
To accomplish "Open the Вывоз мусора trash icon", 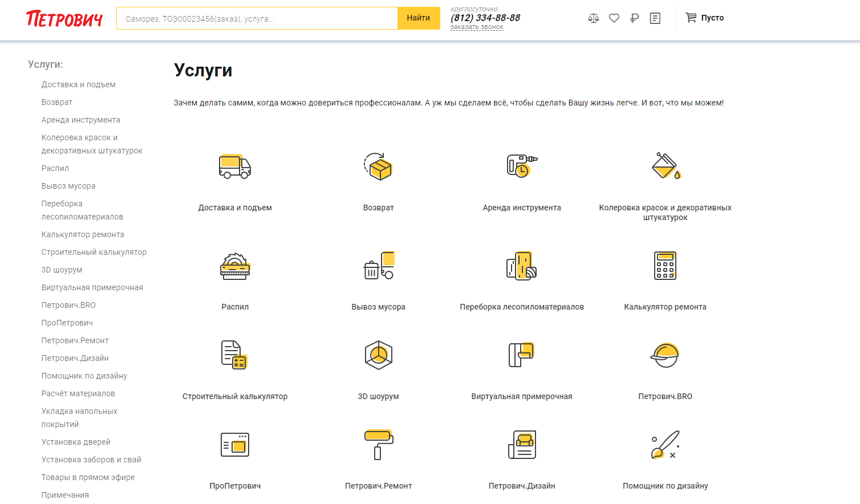I will point(379,266).
